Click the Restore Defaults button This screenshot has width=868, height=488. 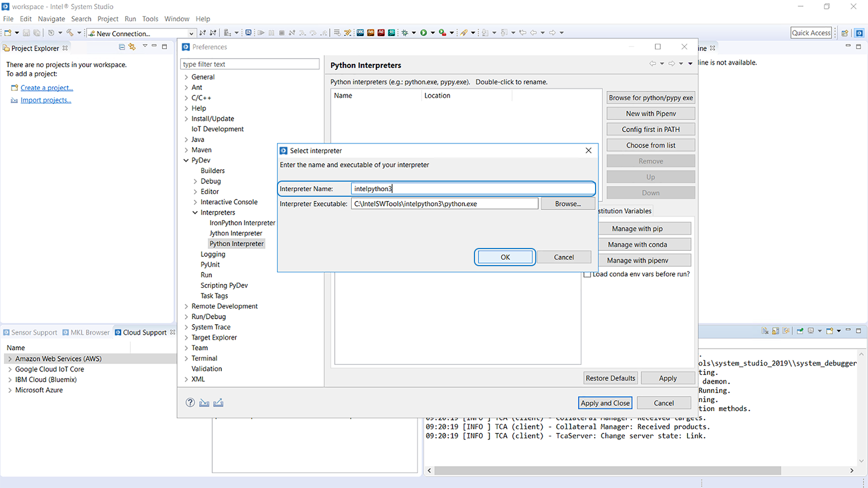pyautogui.click(x=611, y=378)
